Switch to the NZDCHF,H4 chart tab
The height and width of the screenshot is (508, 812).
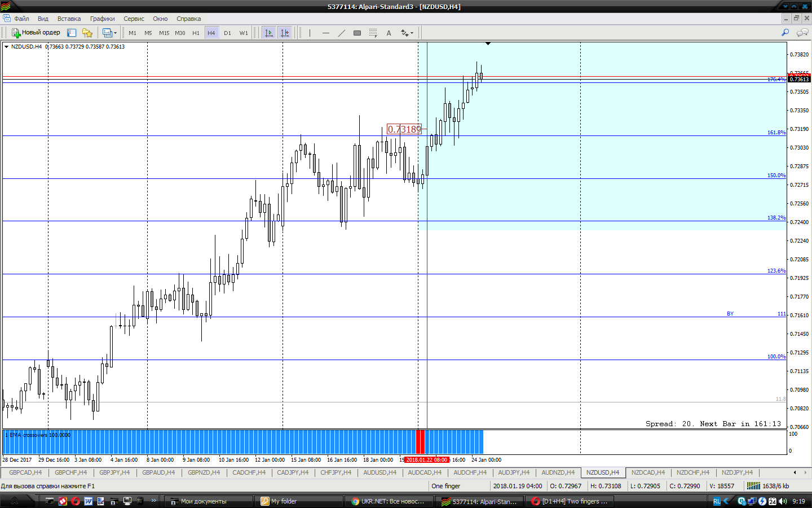point(693,472)
